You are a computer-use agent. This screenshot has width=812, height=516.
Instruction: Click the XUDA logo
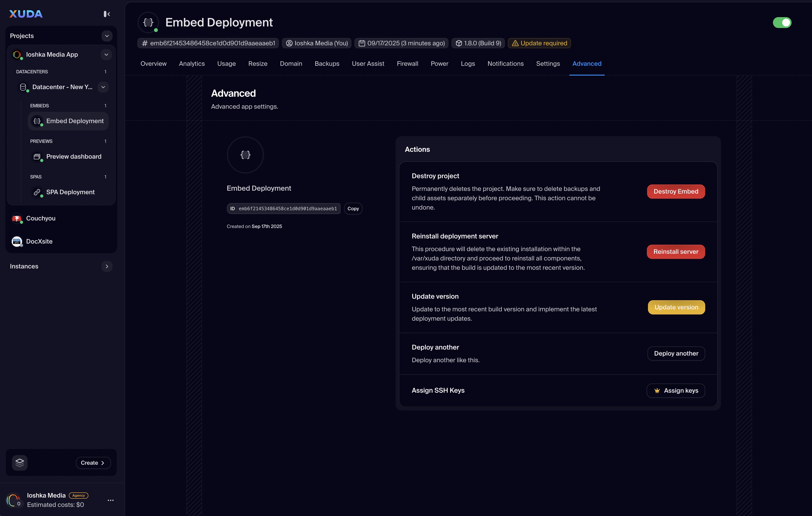26,14
